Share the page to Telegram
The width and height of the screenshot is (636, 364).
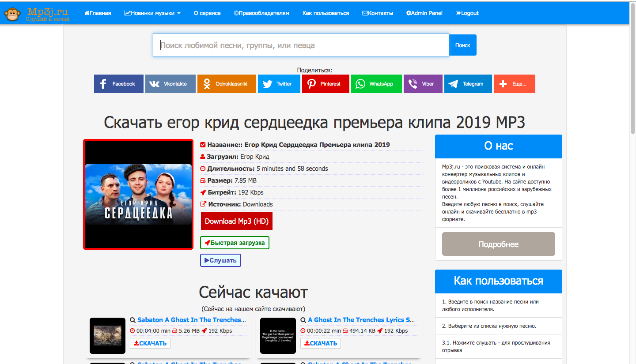tap(468, 84)
